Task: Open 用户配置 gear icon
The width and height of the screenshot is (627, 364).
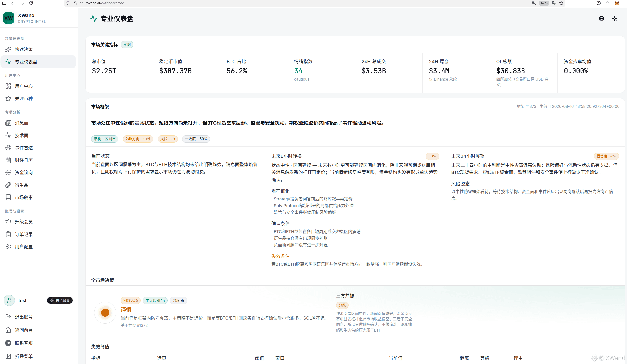Action: tap(8, 247)
